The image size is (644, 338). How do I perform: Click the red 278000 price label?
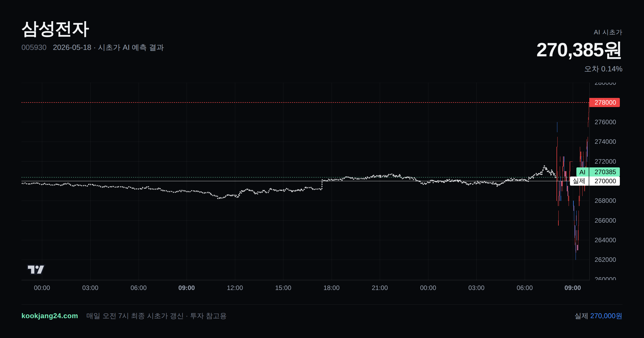(x=605, y=102)
